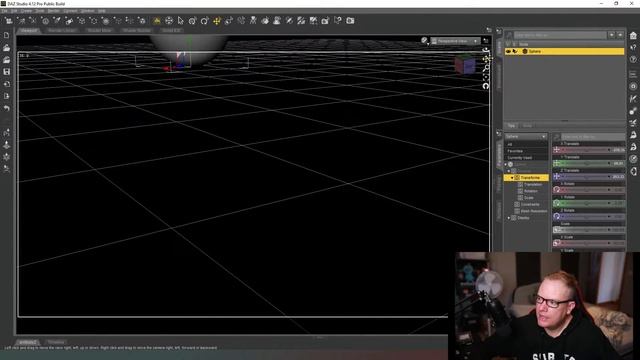
Task: Switch to the Shader Mixer tab
Action: 100,30
